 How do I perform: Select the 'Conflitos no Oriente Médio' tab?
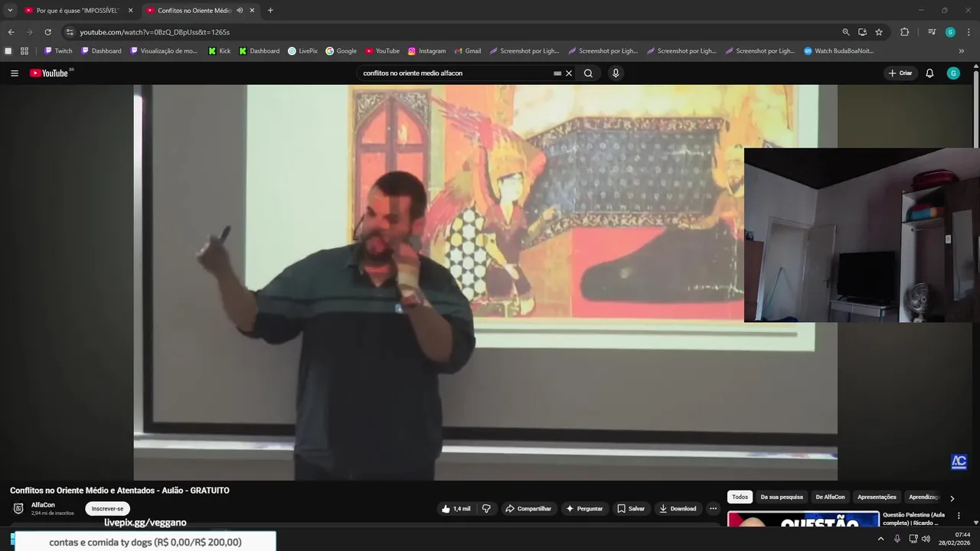(x=194, y=11)
